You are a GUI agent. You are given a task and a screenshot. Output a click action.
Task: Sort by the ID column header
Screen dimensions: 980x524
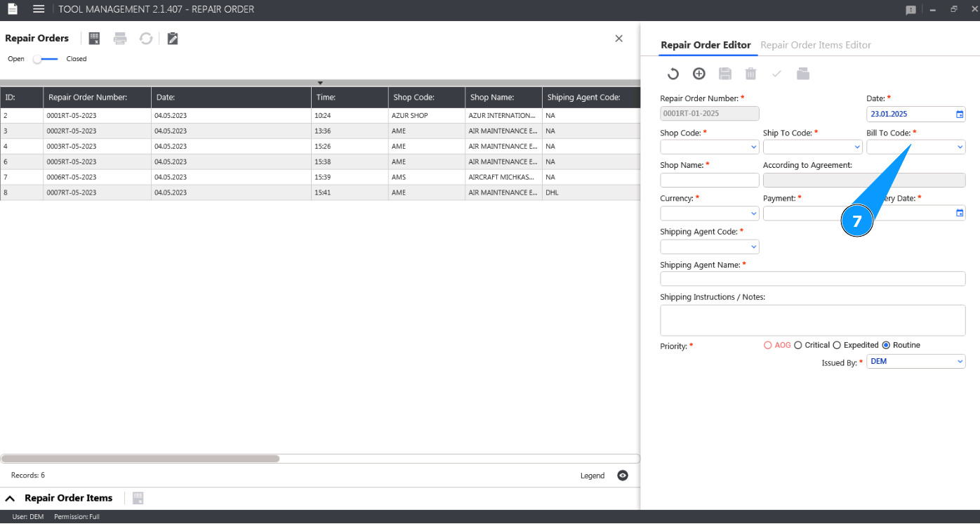[22, 98]
